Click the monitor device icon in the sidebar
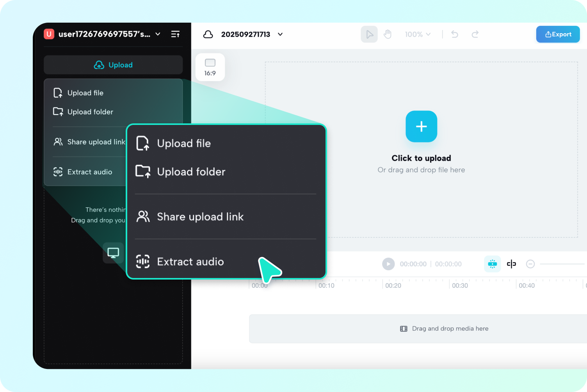Screen dimensions: 587x392 pyautogui.click(x=113, y=253)
